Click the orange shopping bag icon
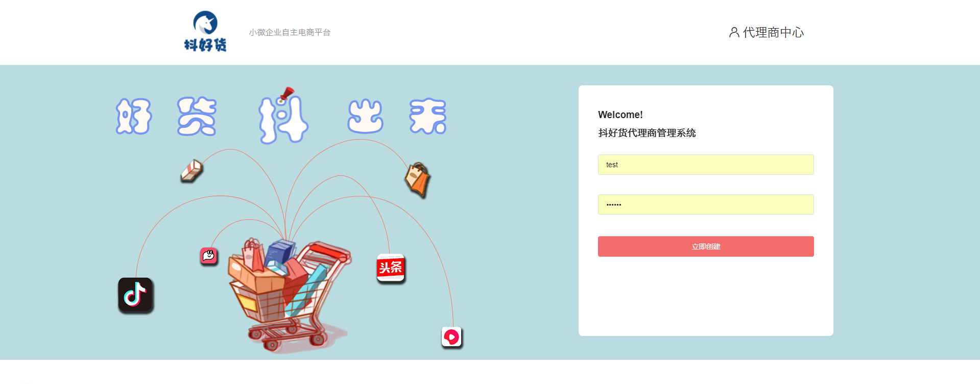 418,179
